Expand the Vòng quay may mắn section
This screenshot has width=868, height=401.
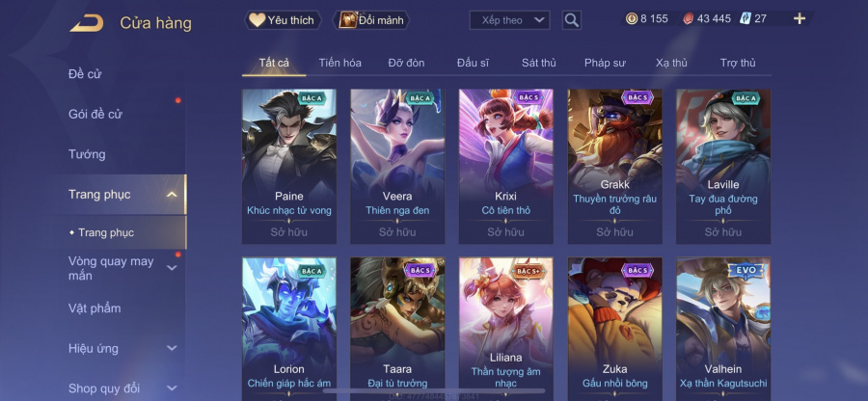click(173, 268)
